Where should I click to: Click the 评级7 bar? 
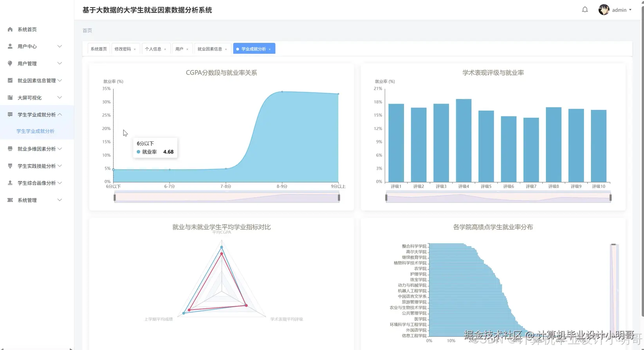click(x=531, y=150)
